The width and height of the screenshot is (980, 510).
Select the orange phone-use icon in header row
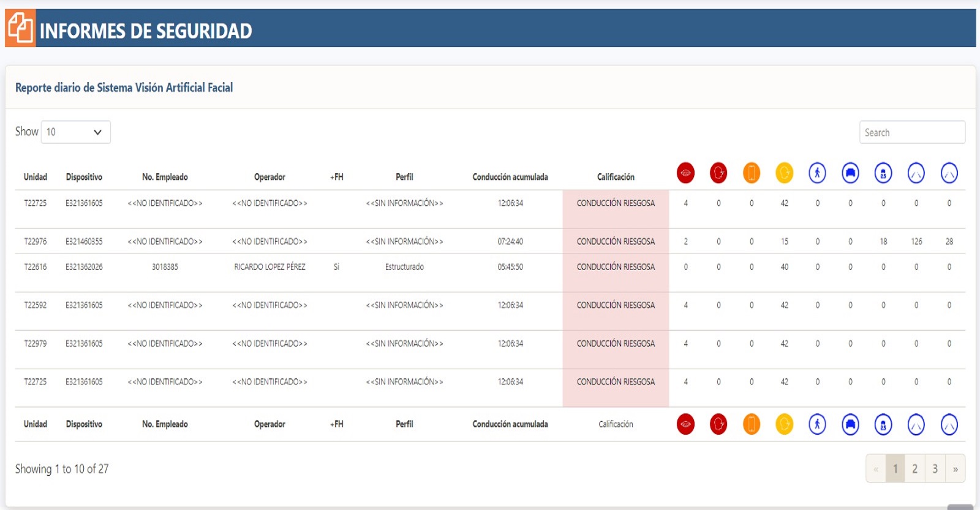tap(752, 173)
